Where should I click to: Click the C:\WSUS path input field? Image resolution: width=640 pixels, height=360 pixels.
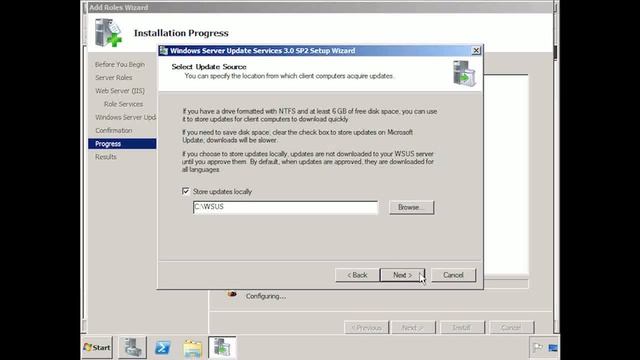(x=285, y=207)
